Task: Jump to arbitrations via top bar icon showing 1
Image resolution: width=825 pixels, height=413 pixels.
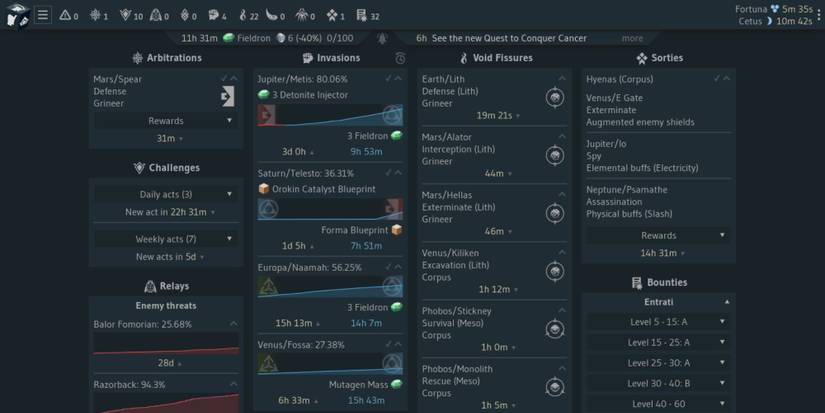Action: pos(99,16)
